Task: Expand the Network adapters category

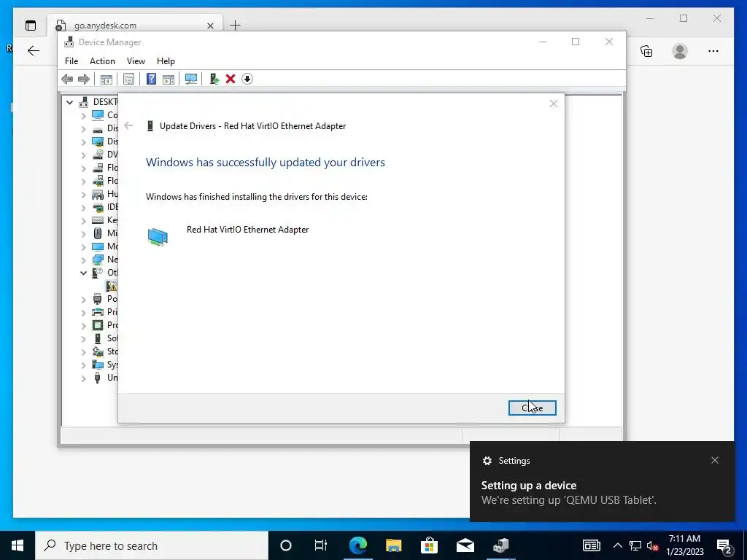Action: click(83, 260)
